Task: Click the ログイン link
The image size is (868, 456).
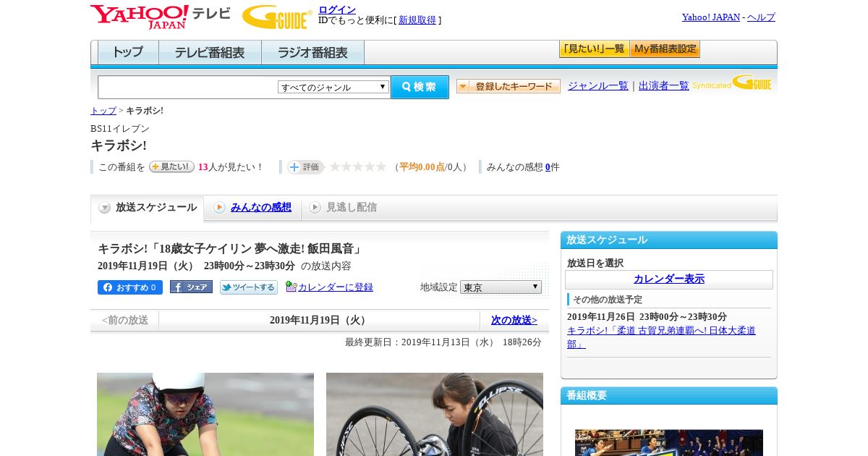Action: coord(337,9)
